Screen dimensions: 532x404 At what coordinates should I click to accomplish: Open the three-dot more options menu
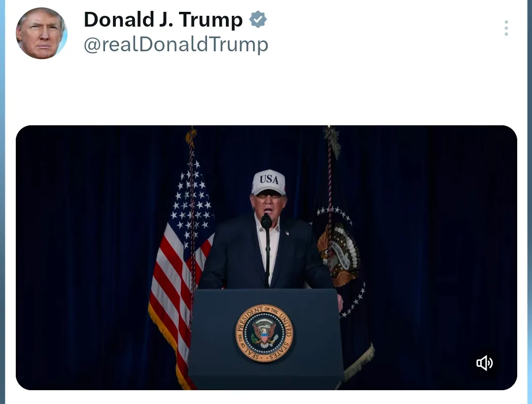(x=506, y=28)
